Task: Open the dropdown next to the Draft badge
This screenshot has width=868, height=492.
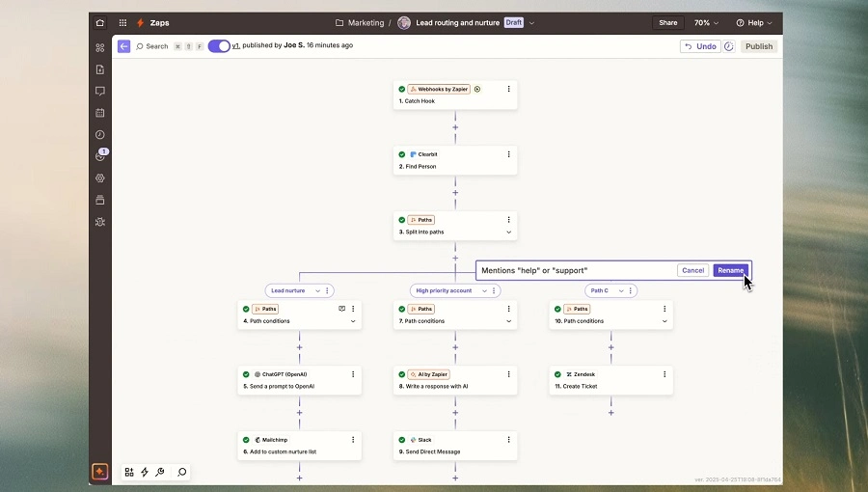Action: coord(531,23)
